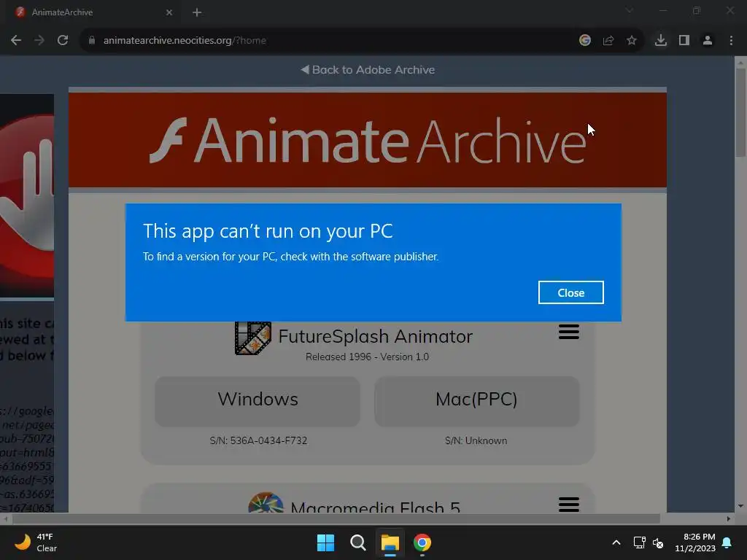747x560 pixels.
Task: Click the Animate Archive banner logo
Action: tap(368, 140)
